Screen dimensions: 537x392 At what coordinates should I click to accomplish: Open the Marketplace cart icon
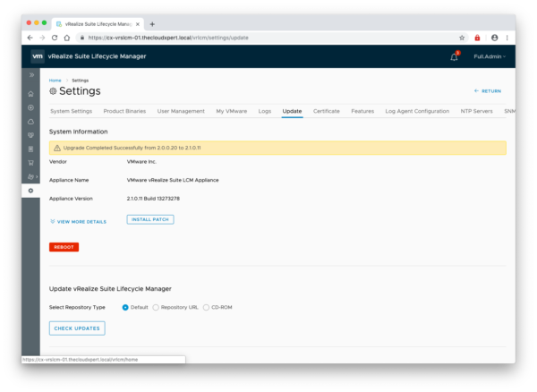31,163
